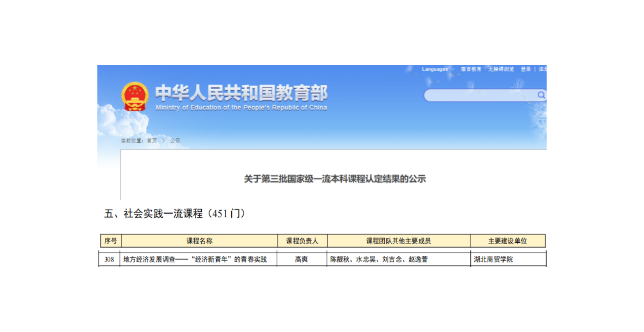Click the national emblem logo
Viewport: 644px width, 332px height.
(135, 97)
